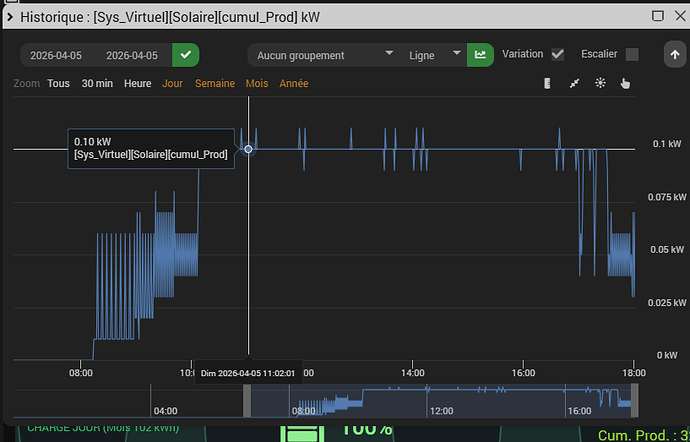Viewport: 690px width, 442px height.
Task: Uncheck the Variation checkbox
Action: pos(558,55)
